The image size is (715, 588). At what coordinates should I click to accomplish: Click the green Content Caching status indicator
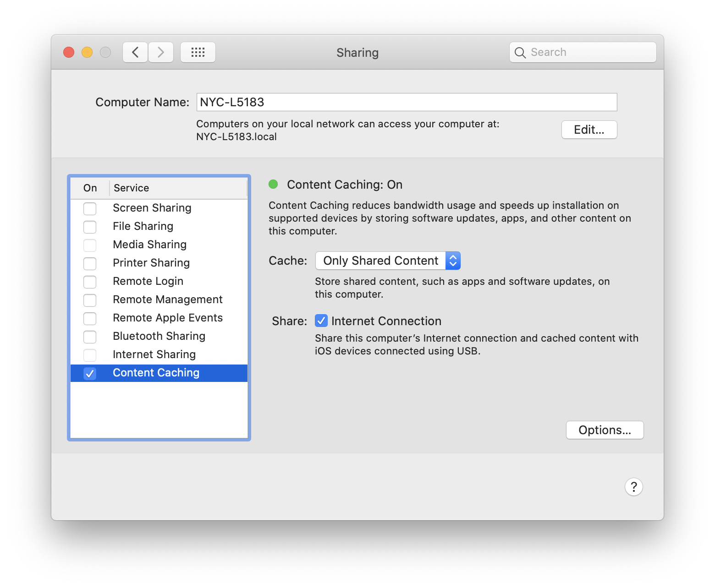[x=273, y=184]
